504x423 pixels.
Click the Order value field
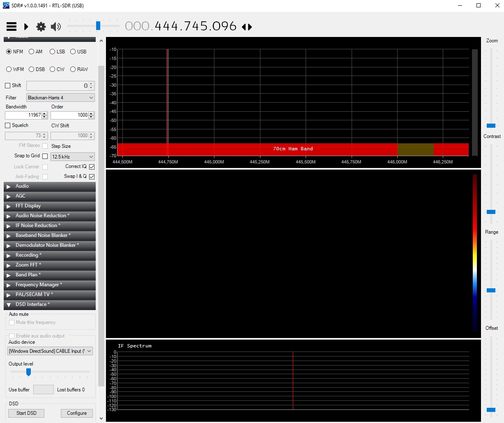tap(69, 115)
